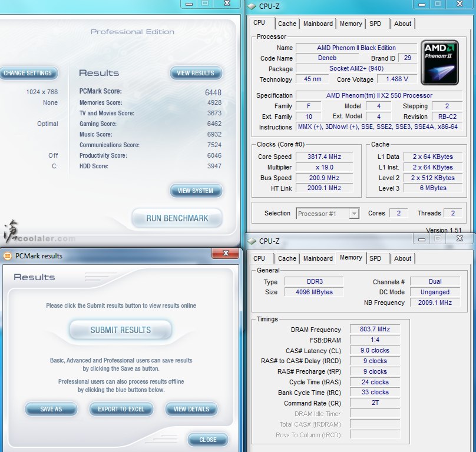Click the VIEW DETAILS button
The image size is (476, 452).
[191, 409]
